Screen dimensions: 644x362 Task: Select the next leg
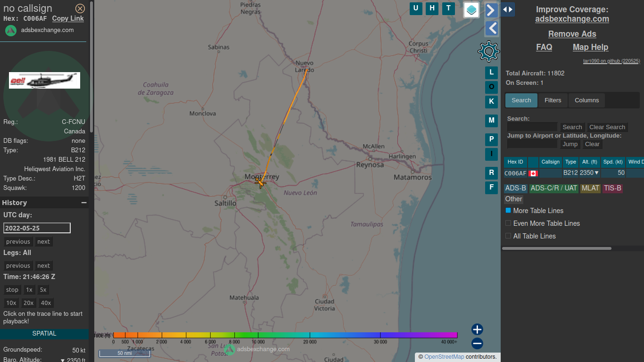tap(43, 266)
